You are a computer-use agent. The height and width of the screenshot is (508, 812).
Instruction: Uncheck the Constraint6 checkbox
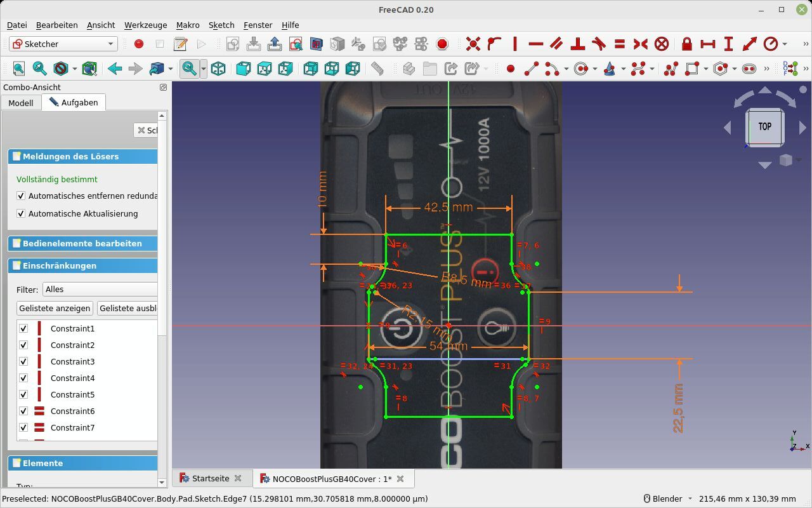[23, 411]
